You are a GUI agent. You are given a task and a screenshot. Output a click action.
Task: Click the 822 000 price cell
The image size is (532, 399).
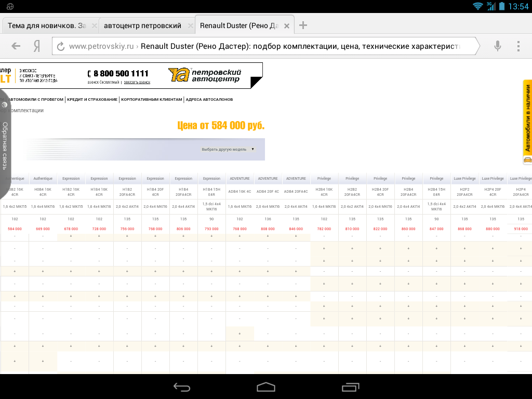(x=380, y=229)
